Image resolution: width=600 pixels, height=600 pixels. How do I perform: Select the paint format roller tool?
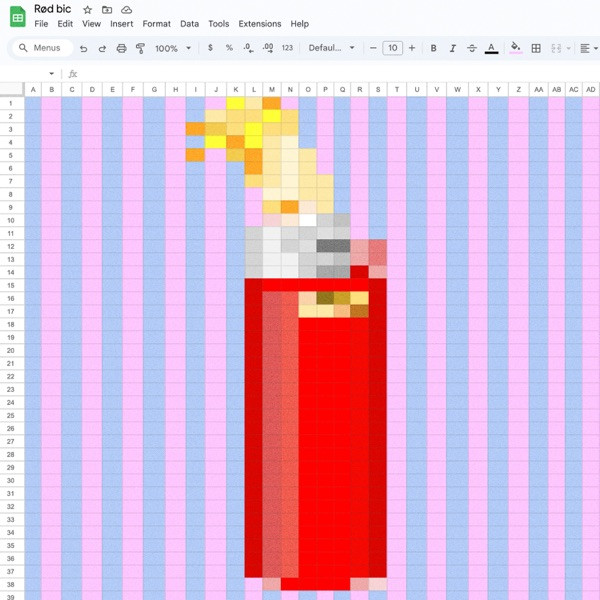140,48
